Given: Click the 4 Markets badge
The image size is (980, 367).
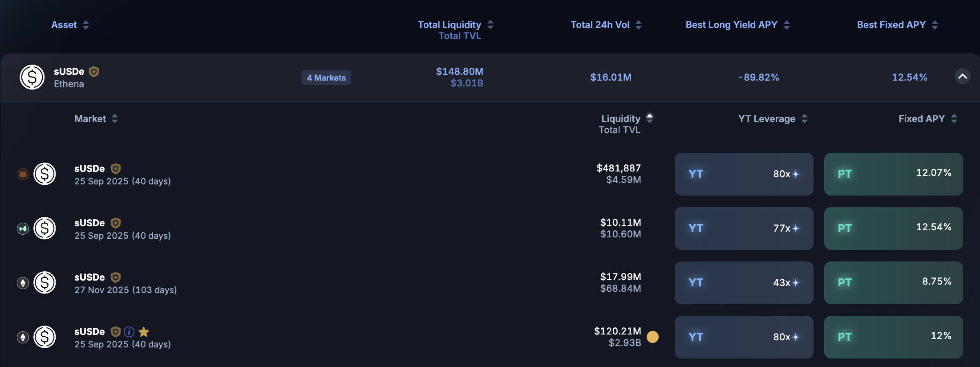Looking at the screenshot, I should 326,78.
